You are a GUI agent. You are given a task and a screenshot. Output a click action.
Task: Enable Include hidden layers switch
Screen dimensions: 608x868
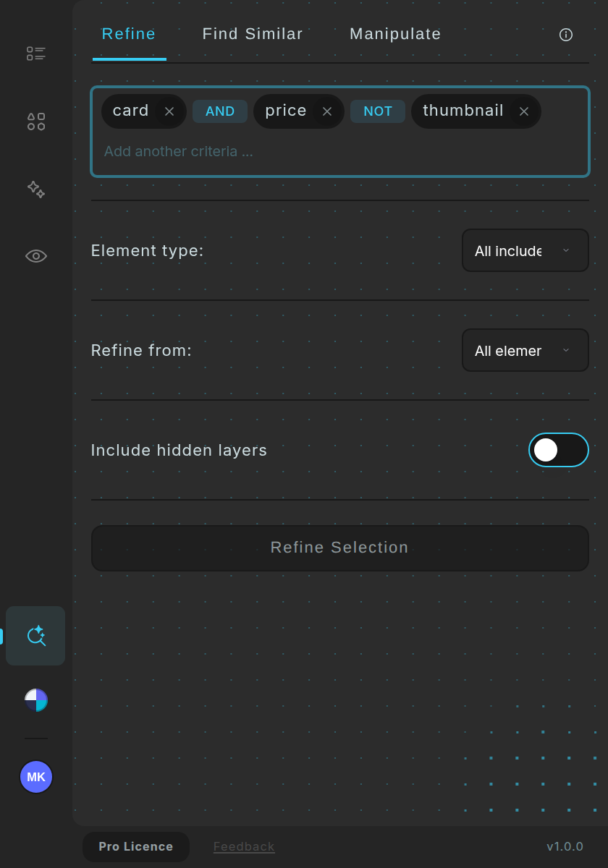[559, 450]
